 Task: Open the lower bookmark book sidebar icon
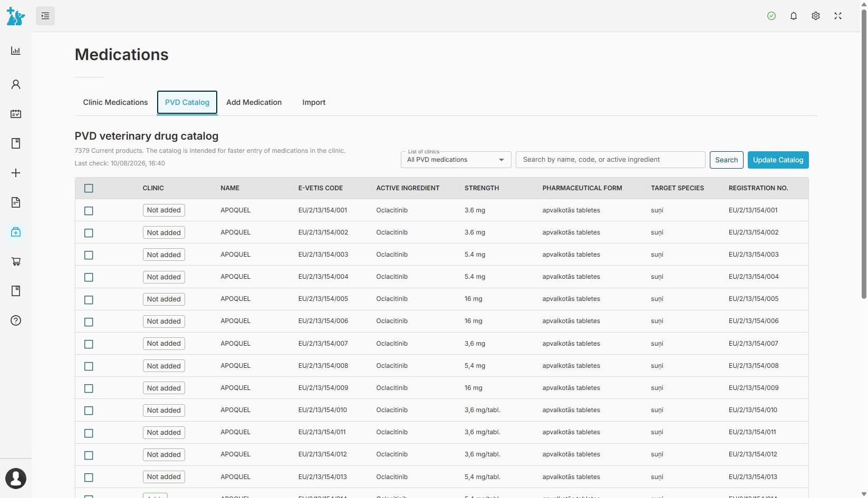point(16,291)
